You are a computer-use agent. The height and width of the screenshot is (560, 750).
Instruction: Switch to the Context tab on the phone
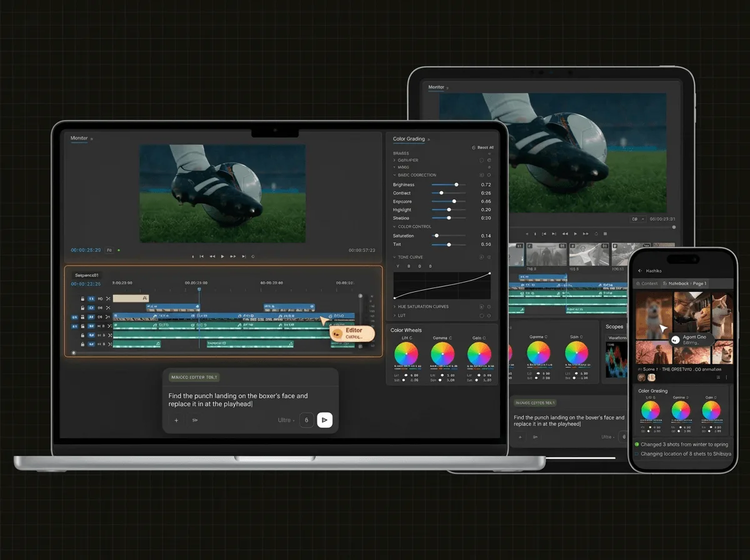647,284
